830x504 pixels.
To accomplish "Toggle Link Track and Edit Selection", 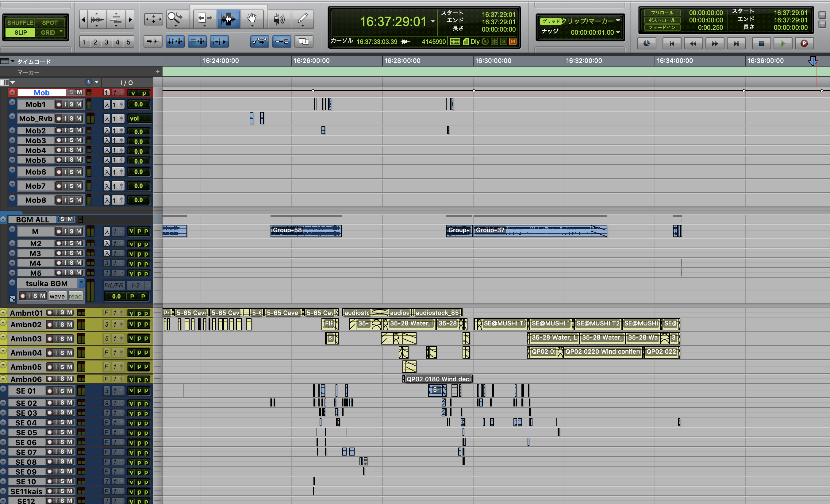I will pyautogui.click(x=197, y=41).
